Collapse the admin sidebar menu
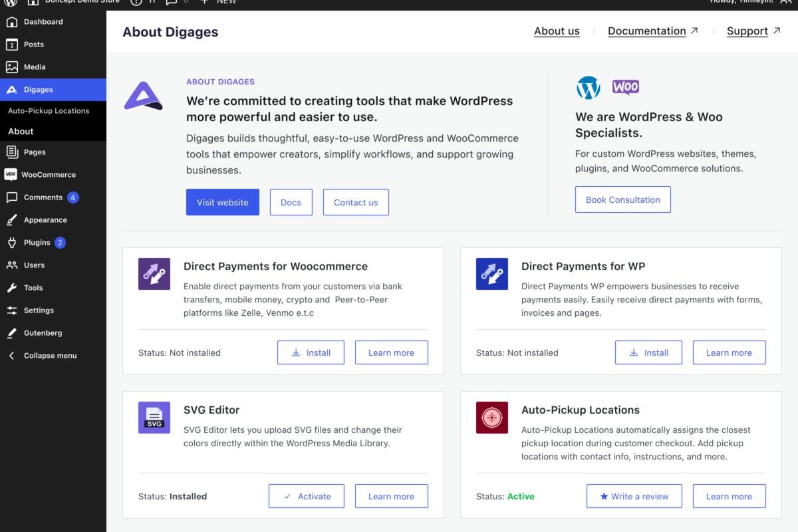This screenshot has width=798, height=532. [x=50, y=356]
